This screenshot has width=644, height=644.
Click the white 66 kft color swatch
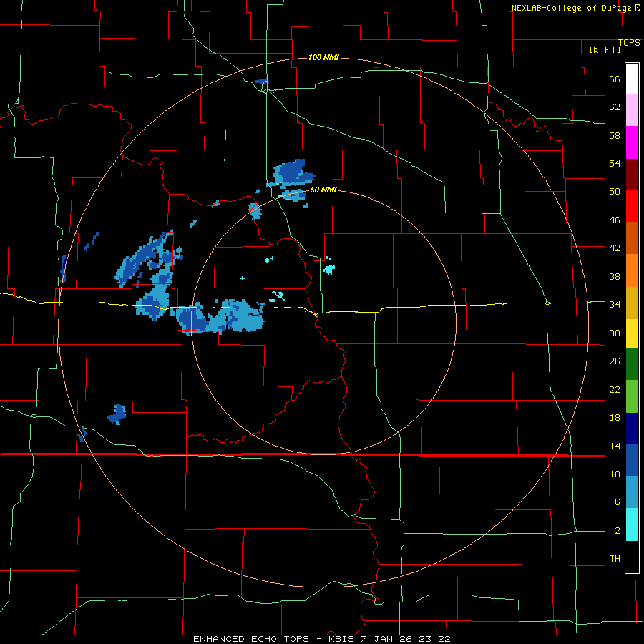coord(632,79)
